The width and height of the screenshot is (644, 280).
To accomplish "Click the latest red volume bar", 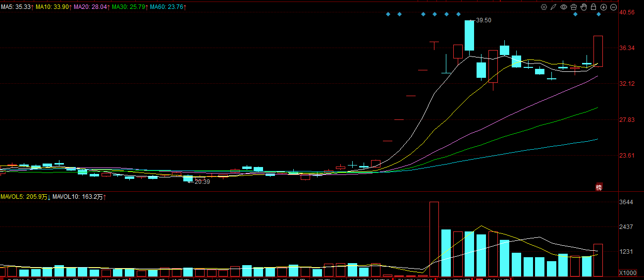I will (x=598, y=260).
